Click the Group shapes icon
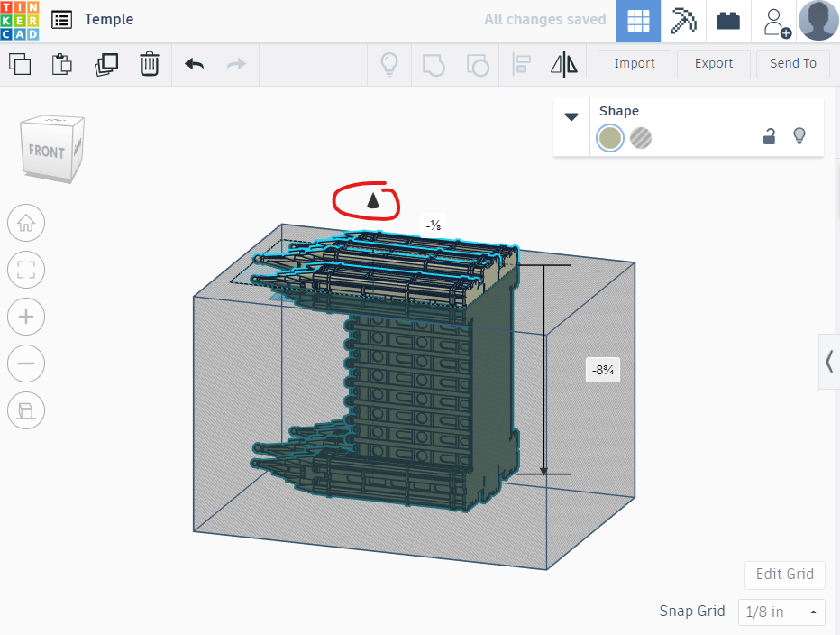The width and height of the screenshot is (840, 635). click(x=434, y=65)
